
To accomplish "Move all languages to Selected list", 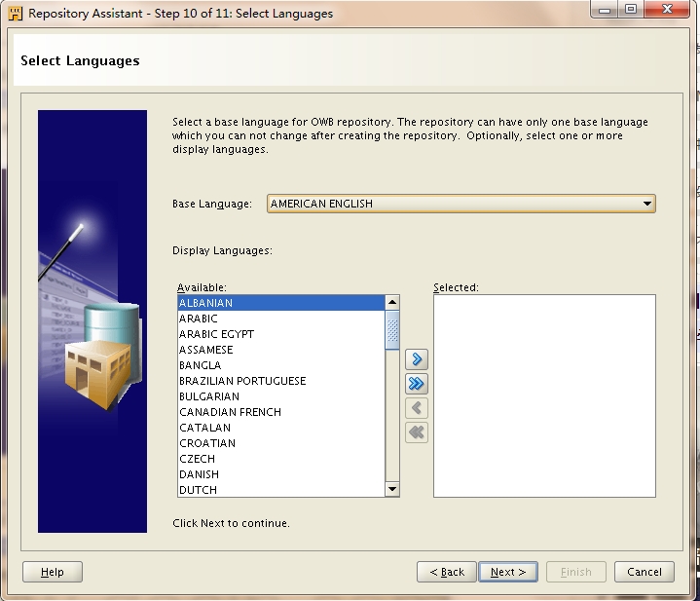I will click(417, 384).
